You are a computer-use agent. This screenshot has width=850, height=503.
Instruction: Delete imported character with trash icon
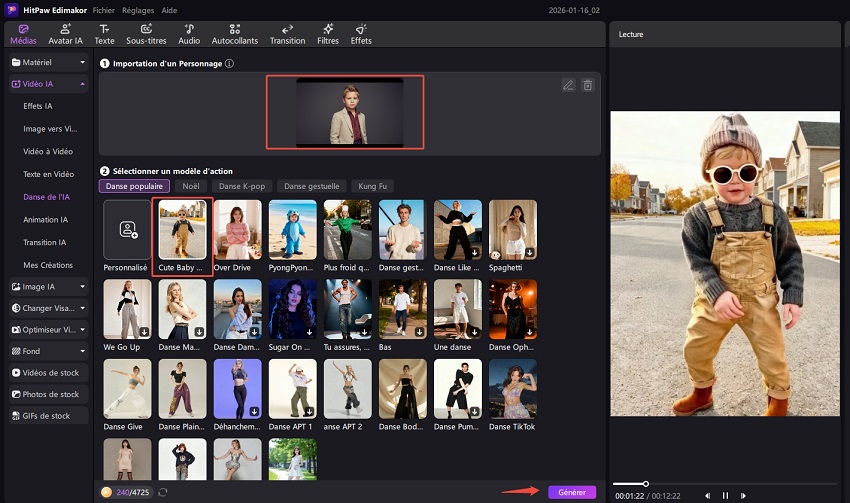(588, 86)
